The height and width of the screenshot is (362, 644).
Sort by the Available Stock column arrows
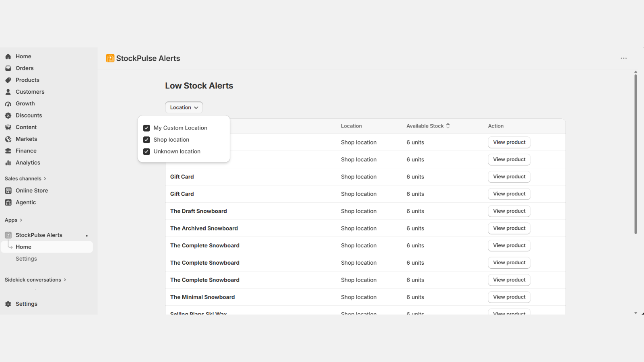(448, 126)
